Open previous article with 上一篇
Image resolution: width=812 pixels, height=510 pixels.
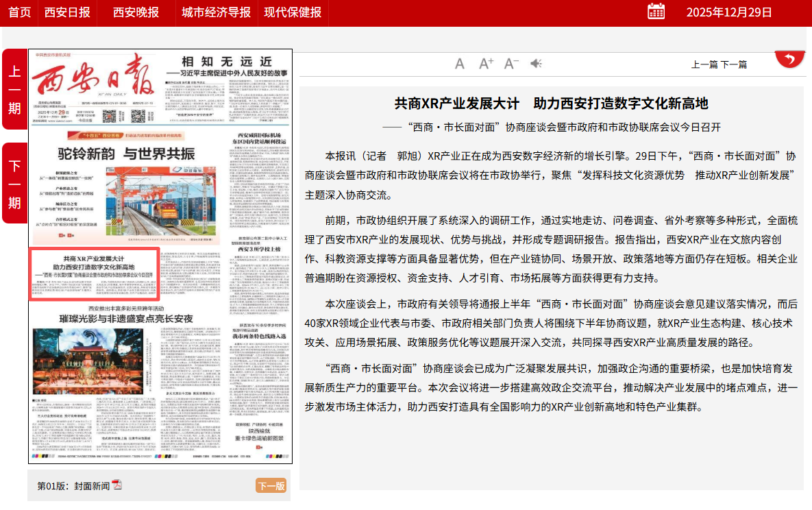tap(704, 64)
